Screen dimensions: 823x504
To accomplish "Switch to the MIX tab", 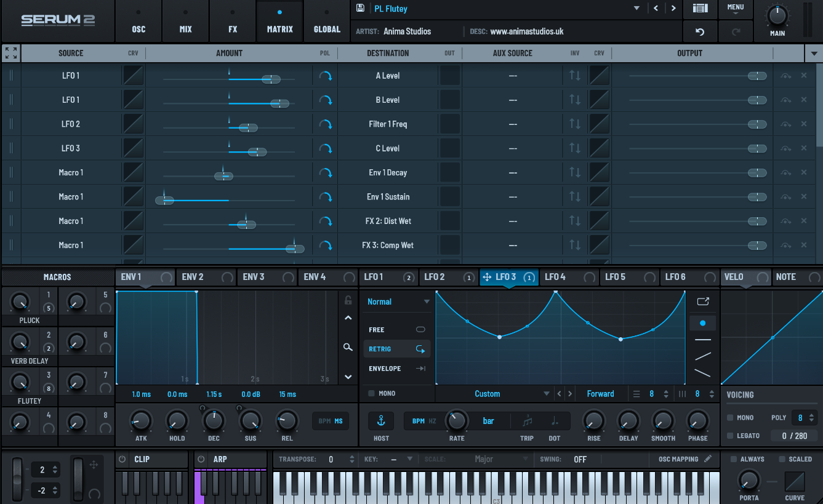I will (x=185, y=21).
